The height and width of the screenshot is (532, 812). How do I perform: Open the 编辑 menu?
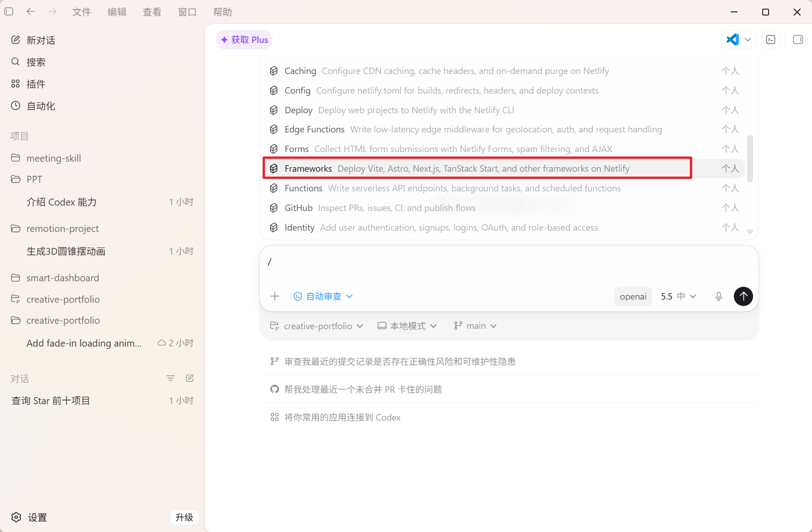[117, 12]
